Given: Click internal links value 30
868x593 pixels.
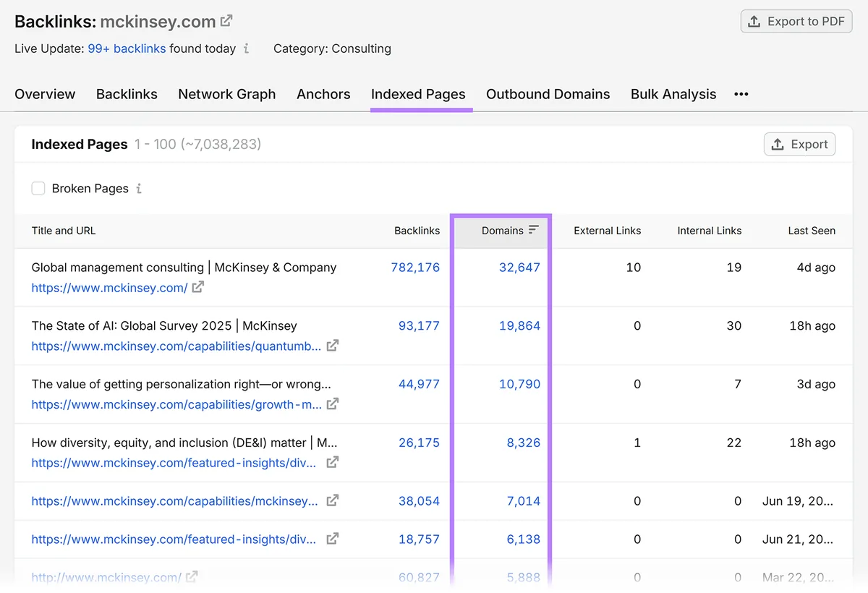Looking at the screenshot, I should click(734, 326).
